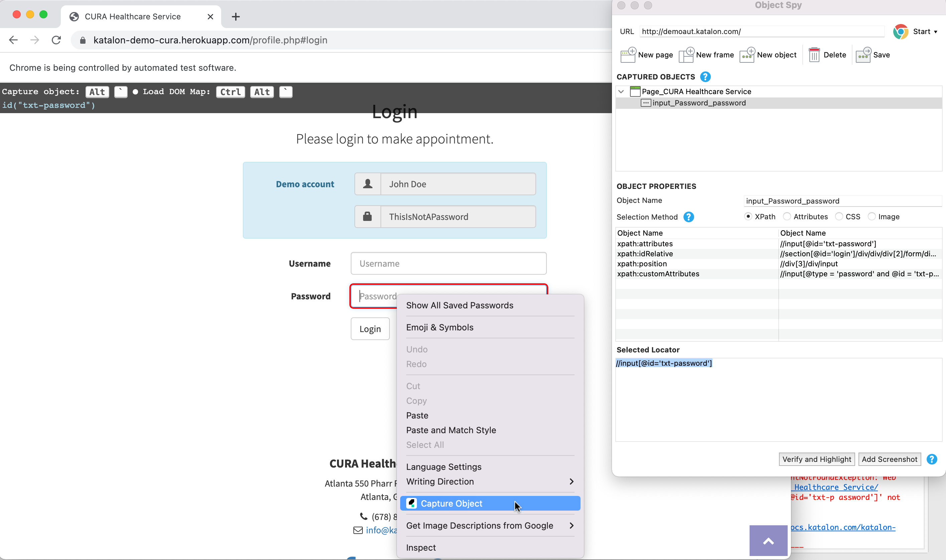Reload the browser page
The height and width of the screenshot is (560, 946).
[x=56, y=40]
